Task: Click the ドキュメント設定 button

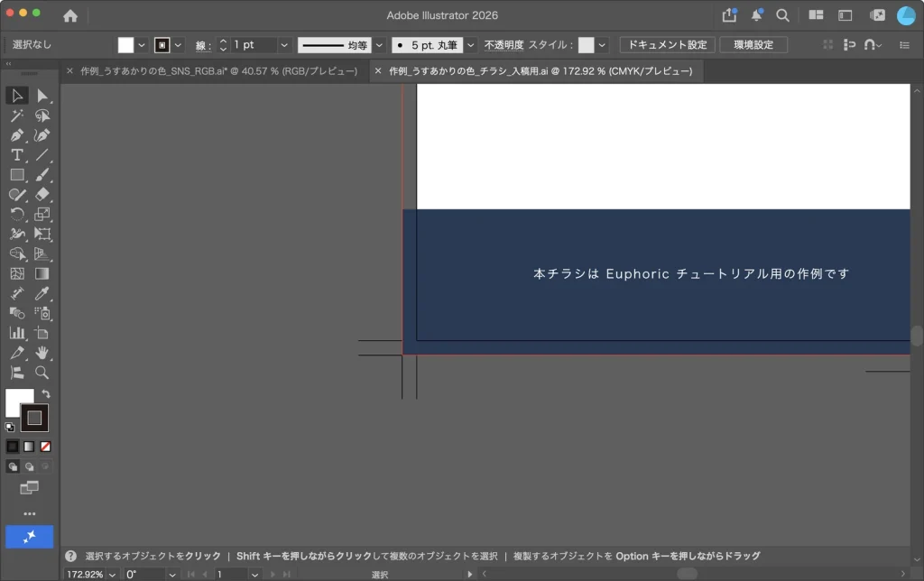Action: 668,45
